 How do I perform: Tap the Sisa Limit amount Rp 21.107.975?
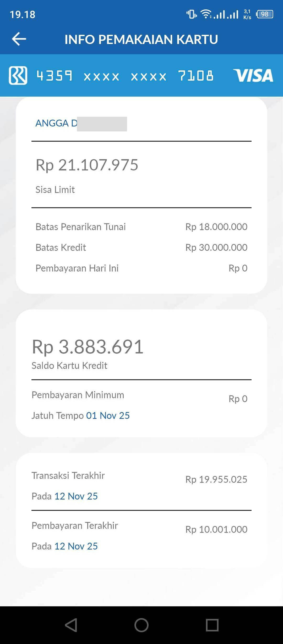click(x=87, y=165)
